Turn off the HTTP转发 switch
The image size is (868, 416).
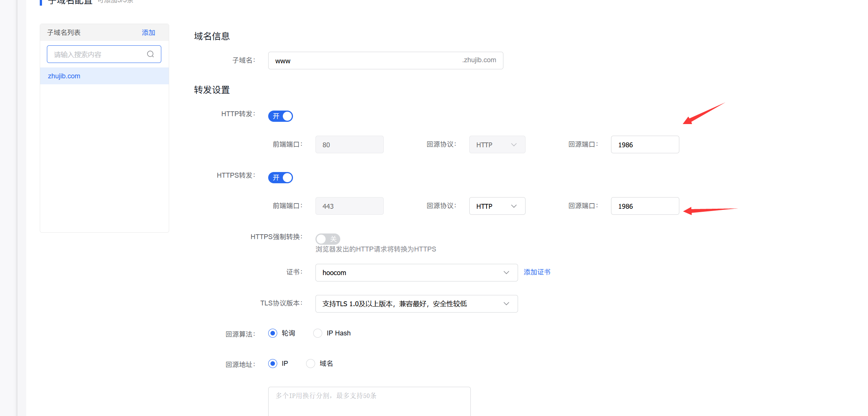click(281, 116)
